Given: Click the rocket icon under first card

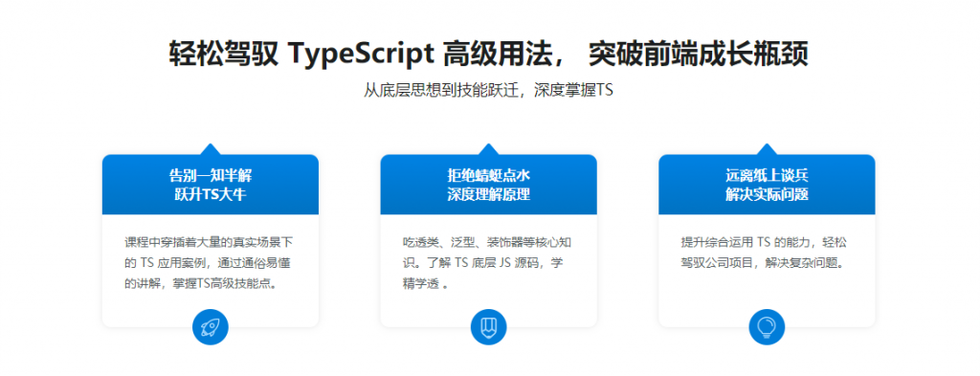Looking at the screenshot, I should pos(211,326).
